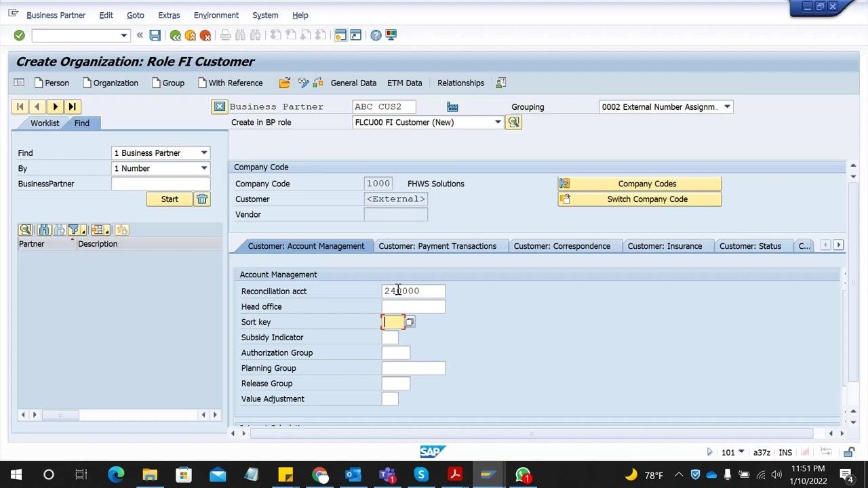Click the Generate Shortcut icon
The height and width of the screenshot is (488, 868).
(355, 35)
